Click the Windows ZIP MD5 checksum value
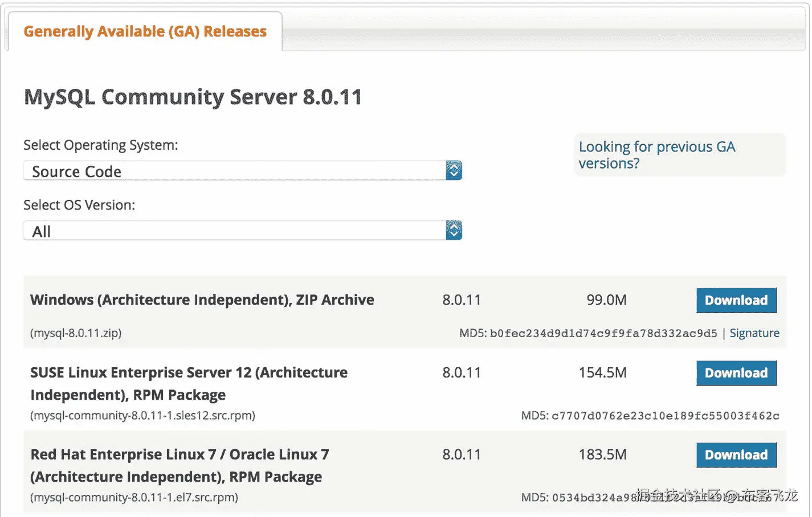 603,333
